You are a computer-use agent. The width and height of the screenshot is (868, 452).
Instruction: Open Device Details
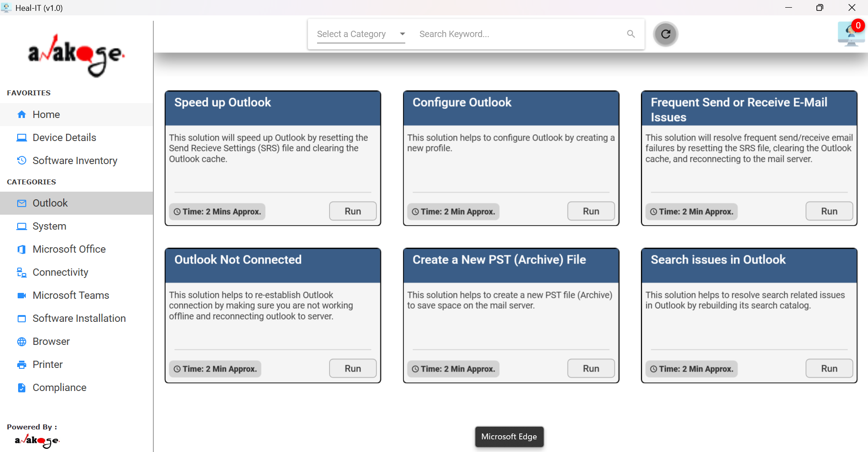pos(76,137)
